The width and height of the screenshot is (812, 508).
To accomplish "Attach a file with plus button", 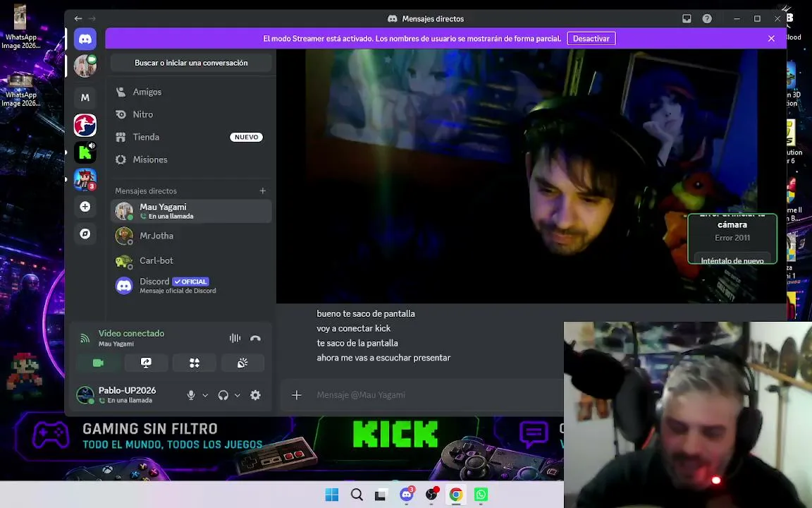I will click(x=297, y=395).
